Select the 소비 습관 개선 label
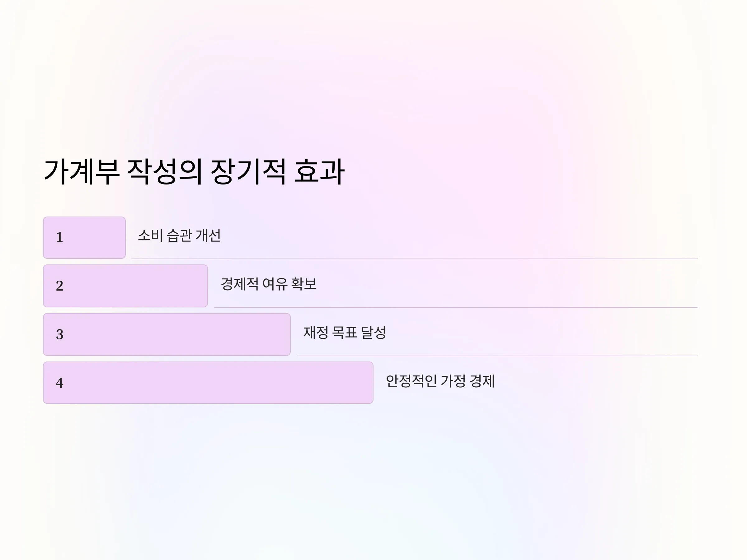Viewport: 747px width, 560px height. 179,235
